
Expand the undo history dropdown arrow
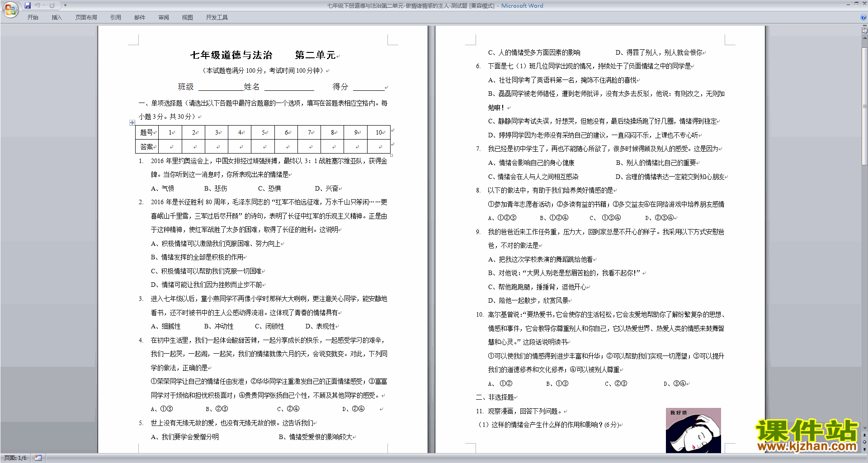tap(44, 5)
